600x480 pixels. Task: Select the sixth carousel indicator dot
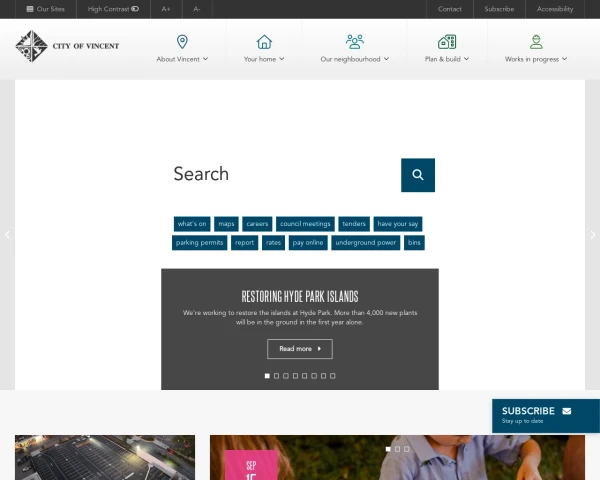pos(314,376)
